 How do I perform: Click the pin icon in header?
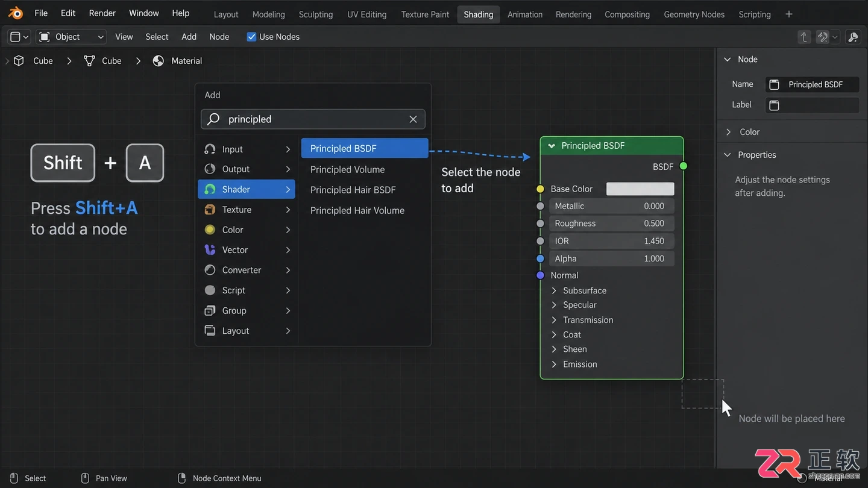pos(853,37)
